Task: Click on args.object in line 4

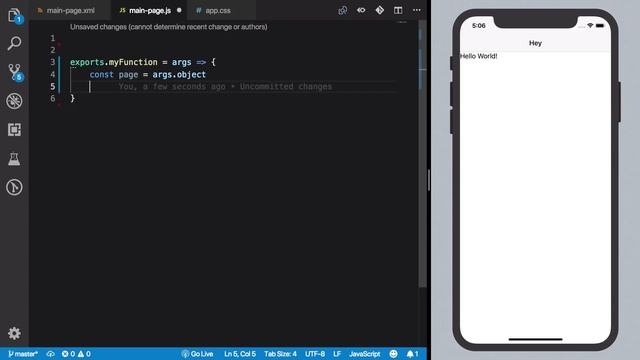Action: [179, 75]
